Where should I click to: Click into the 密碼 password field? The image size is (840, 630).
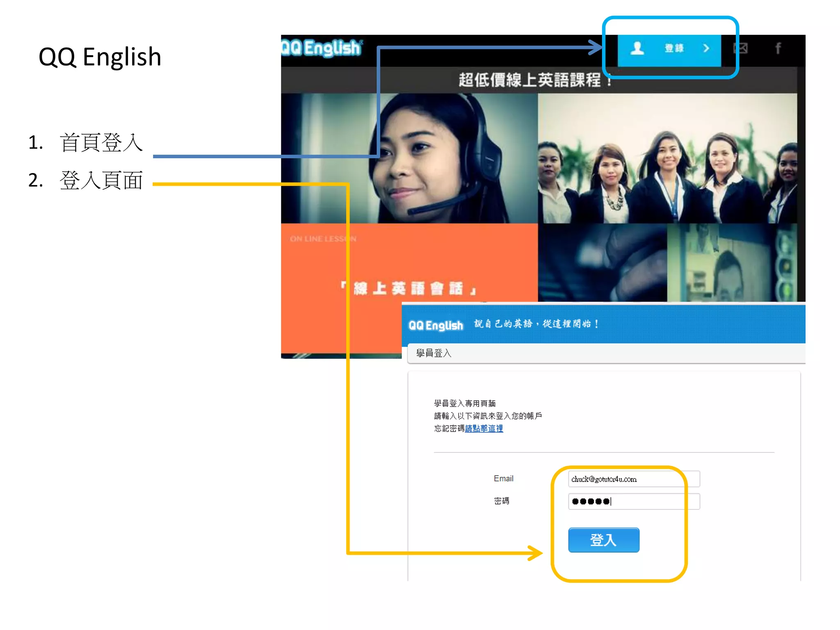click(633, 501)
